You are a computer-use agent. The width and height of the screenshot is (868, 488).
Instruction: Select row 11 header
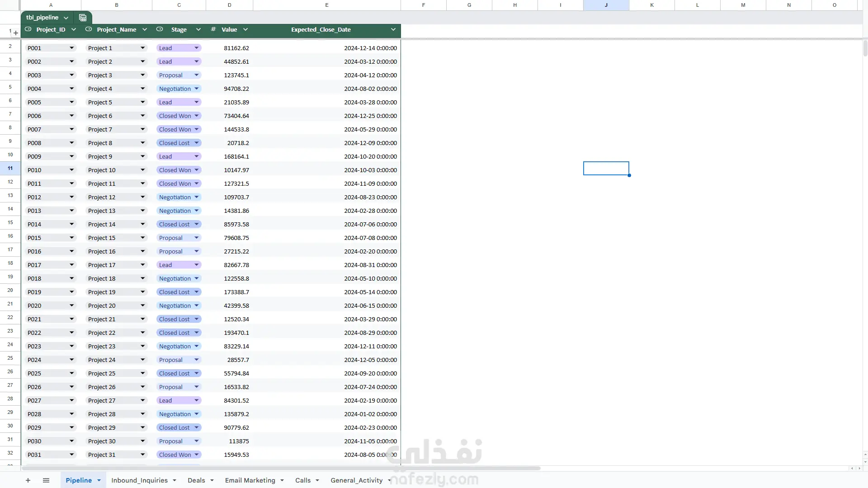pos(10,168)
